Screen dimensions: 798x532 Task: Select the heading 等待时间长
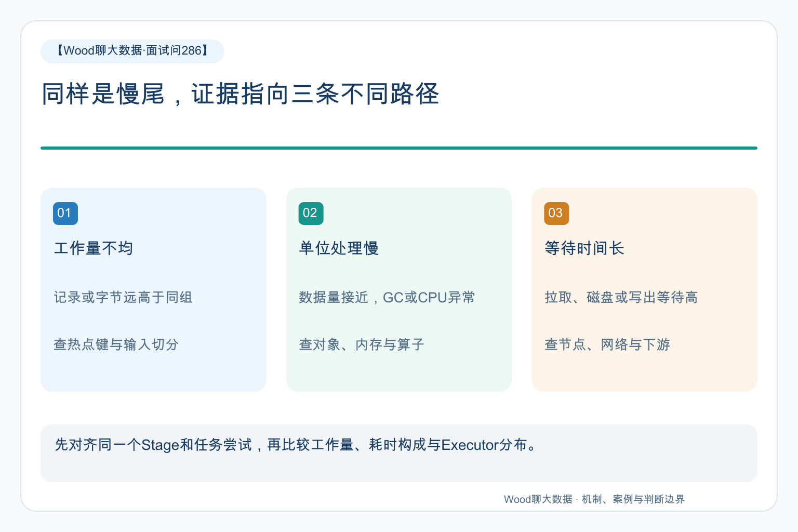point(584,248)
